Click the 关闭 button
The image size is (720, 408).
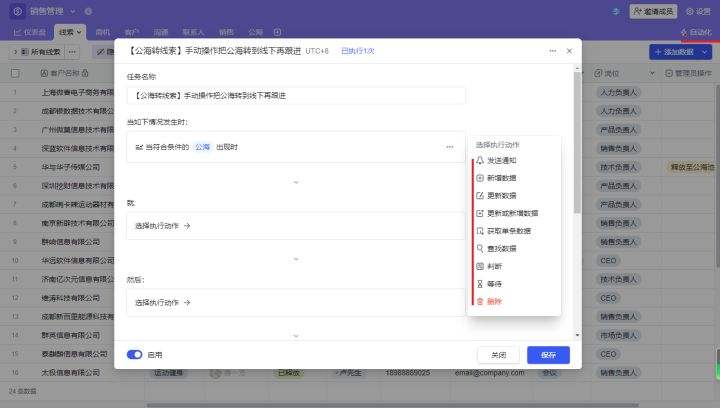[x=498, y=355]
